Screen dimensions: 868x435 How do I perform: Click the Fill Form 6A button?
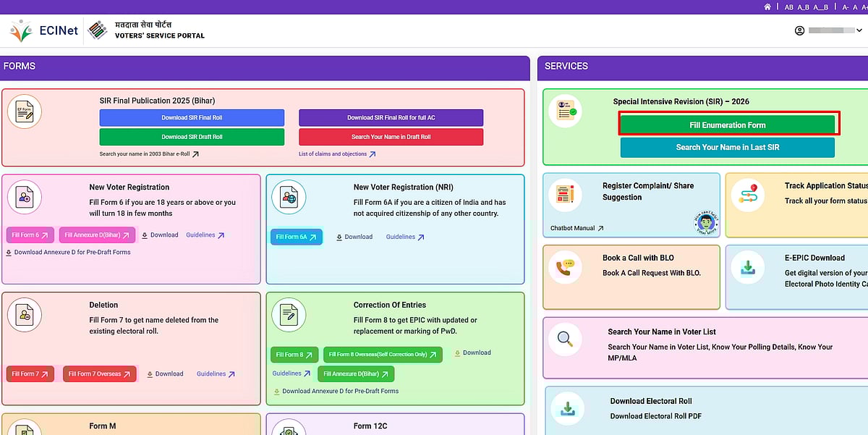296,237
